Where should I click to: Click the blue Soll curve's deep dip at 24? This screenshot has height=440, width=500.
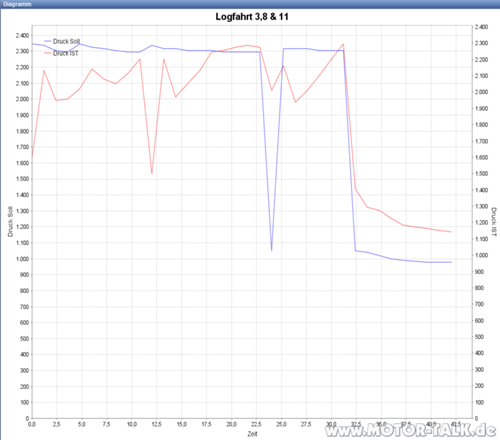[272, 250]
